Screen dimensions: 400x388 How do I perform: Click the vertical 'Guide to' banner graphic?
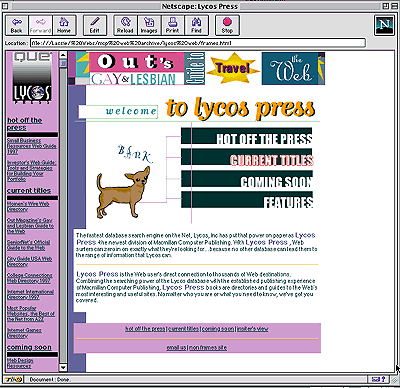click(195, 68)
